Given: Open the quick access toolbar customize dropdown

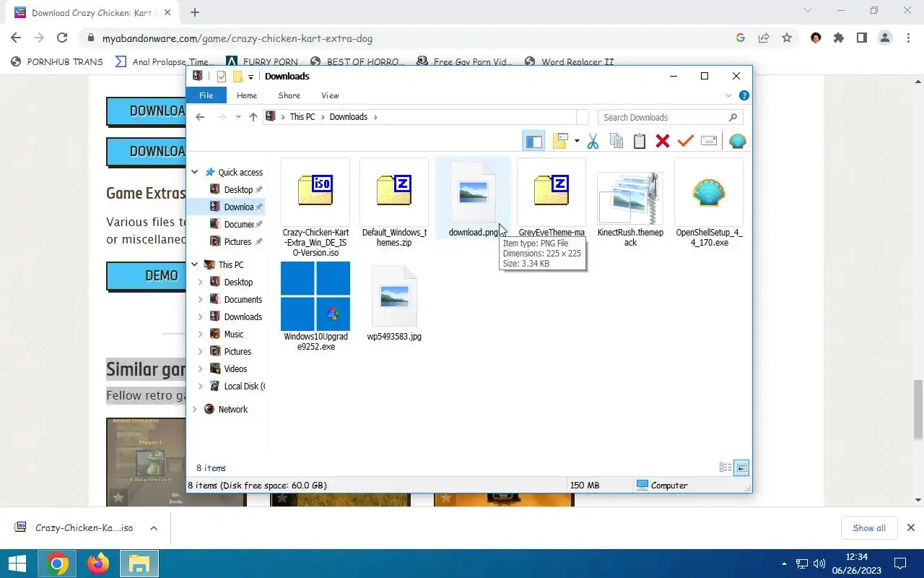Looking at the screenshot, I should [x=250, y=77].
